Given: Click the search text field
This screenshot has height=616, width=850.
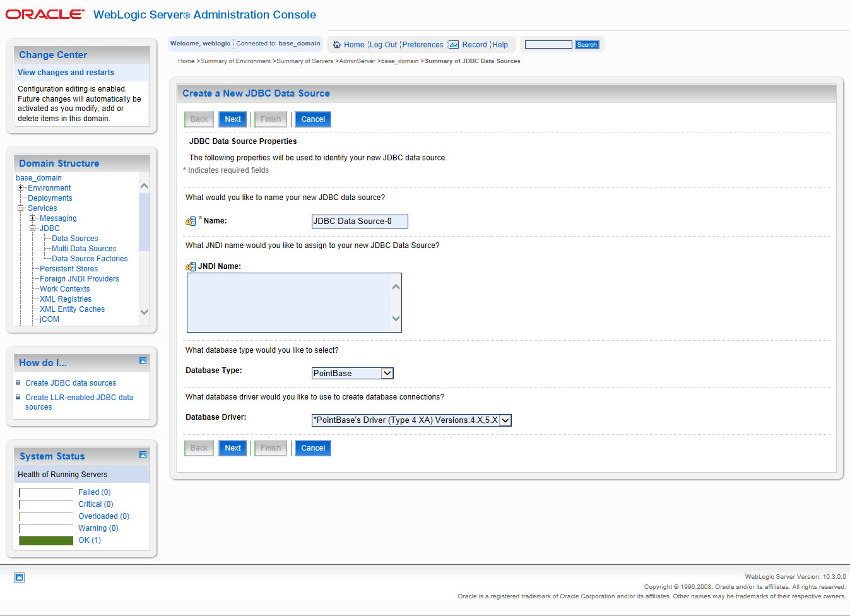Looking at the screenshot, I should pos(548,45).
